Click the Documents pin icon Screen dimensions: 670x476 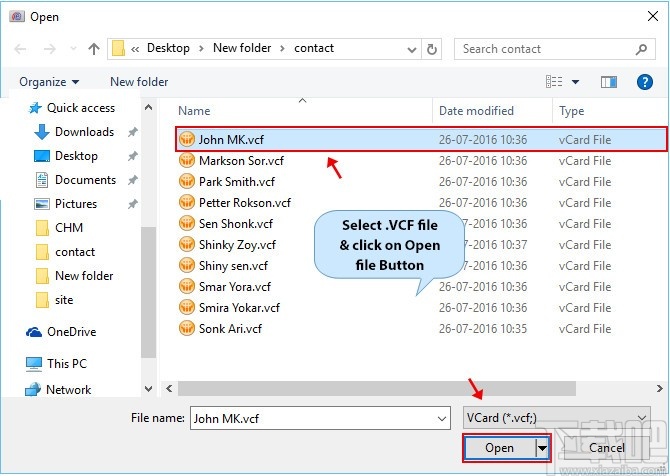pos(132,180)
